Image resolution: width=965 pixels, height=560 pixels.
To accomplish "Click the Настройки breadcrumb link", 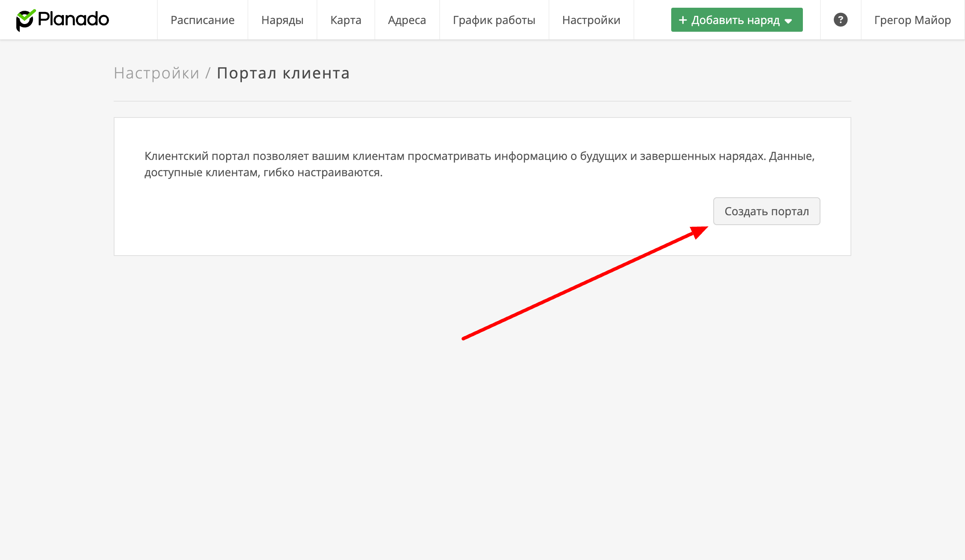I will [x=157, y=73].
